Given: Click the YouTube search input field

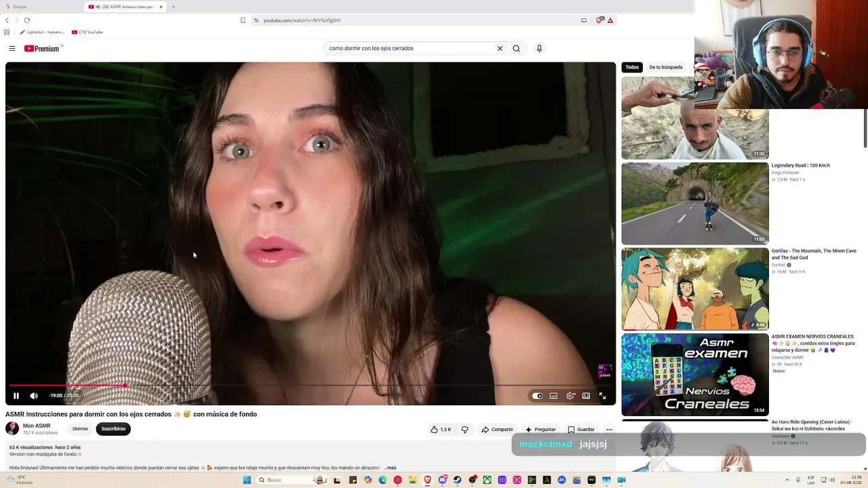Looking at the screenshot, I should [x=411, y=48].
